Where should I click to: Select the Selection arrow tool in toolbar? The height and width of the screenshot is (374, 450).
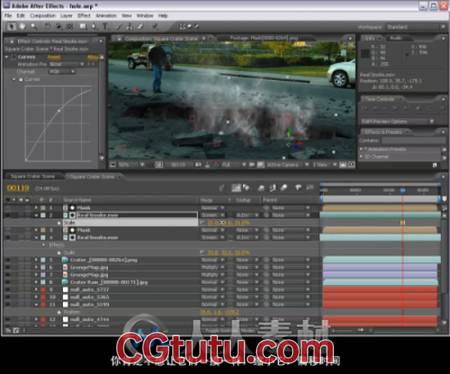coord(12,27)
